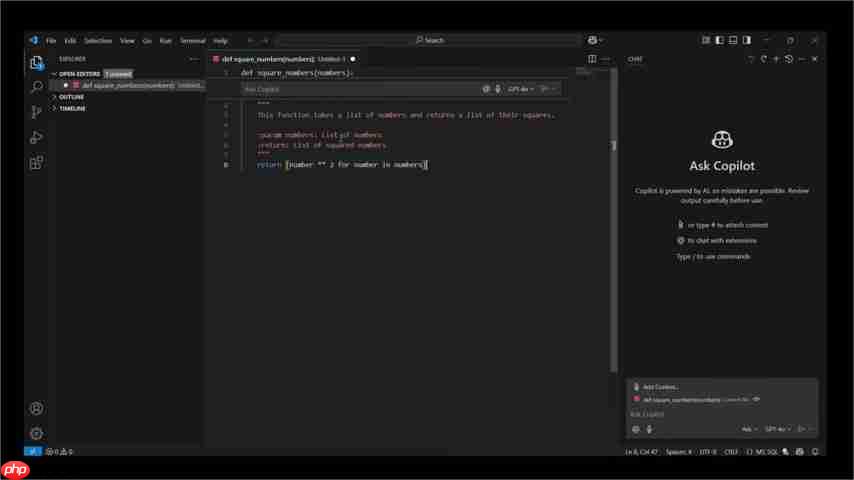Open the View menu
Image resolution: width=854 pixels, height=480 pixels.
coord(127,41)
